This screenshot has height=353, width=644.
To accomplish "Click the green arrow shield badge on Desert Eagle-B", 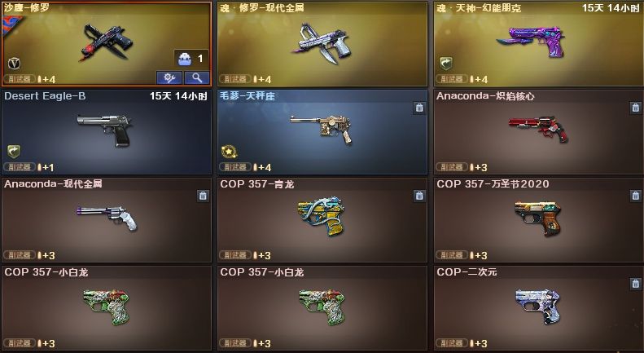I will [x=14, y=152].
